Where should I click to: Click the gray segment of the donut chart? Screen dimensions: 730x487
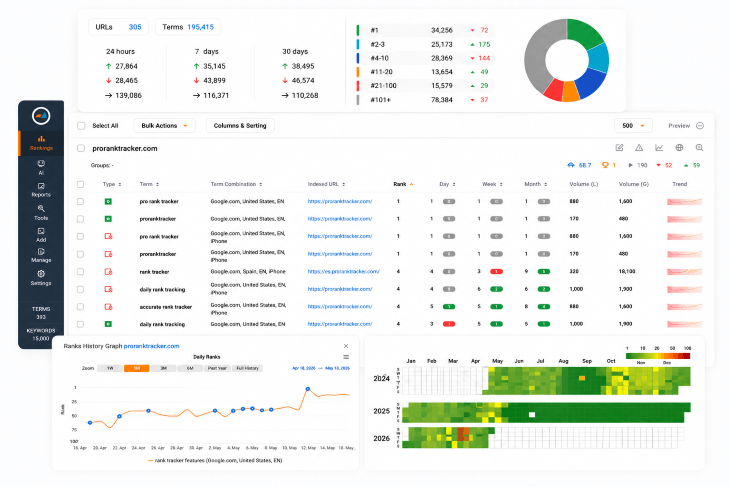[541, 54]
